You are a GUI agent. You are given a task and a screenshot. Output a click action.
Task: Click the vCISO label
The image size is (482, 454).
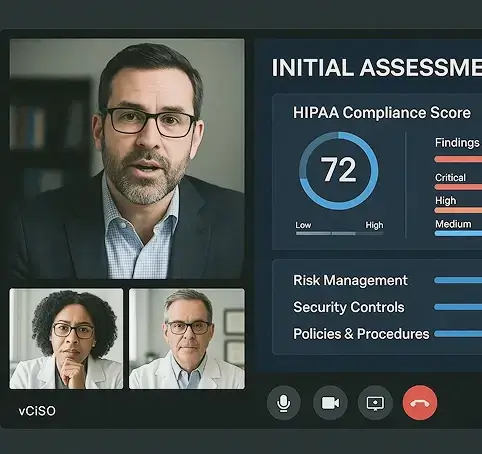(x=37, y=411)
